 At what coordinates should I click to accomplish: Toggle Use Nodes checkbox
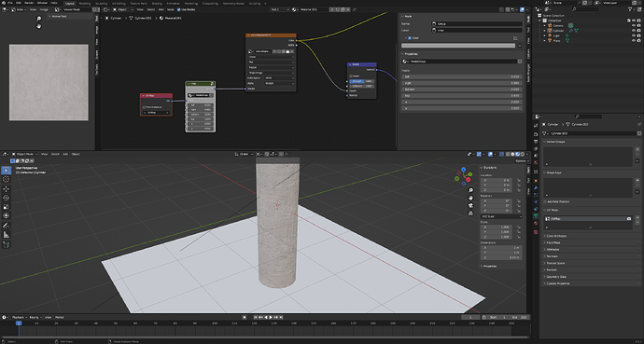178,9
